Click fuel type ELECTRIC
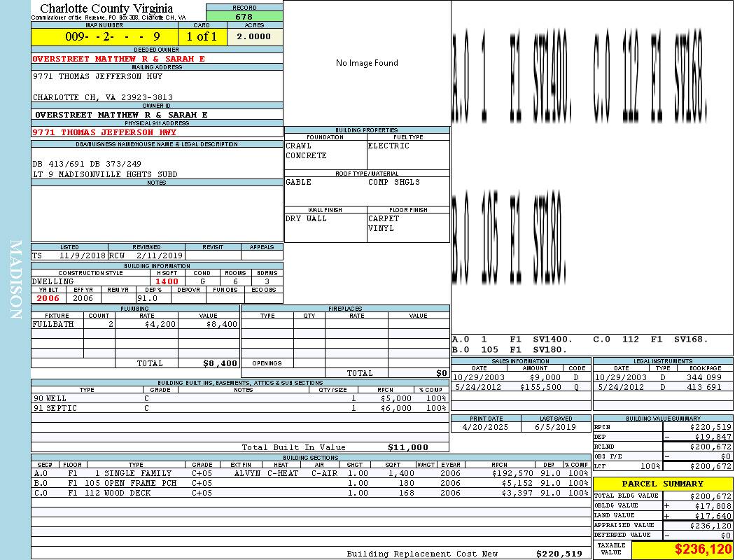Image resolution: width=735 pixels, height=560 pixels. pos(388,146)
